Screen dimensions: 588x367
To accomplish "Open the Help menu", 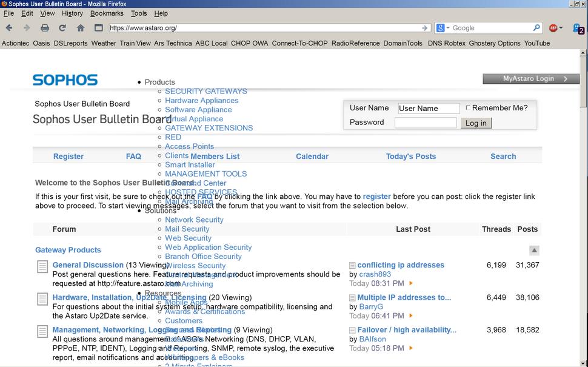I will (161, 13).
